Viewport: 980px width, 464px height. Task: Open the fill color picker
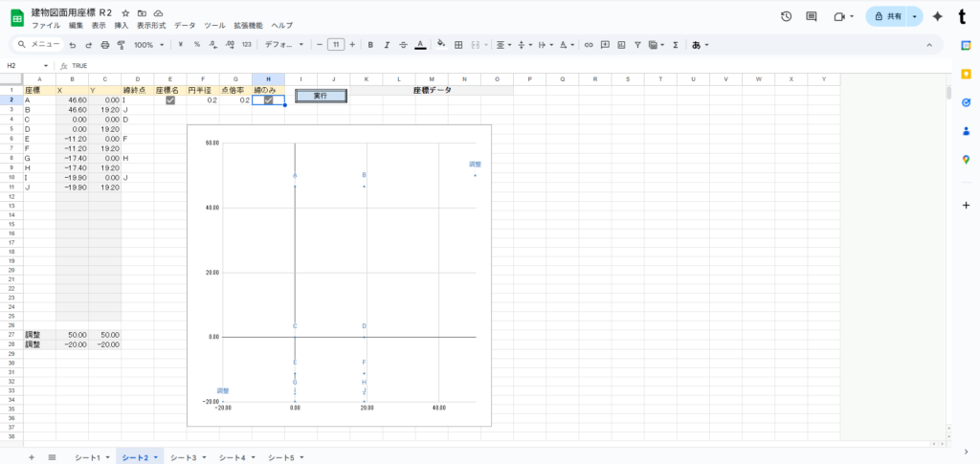[x=441, y=45]
